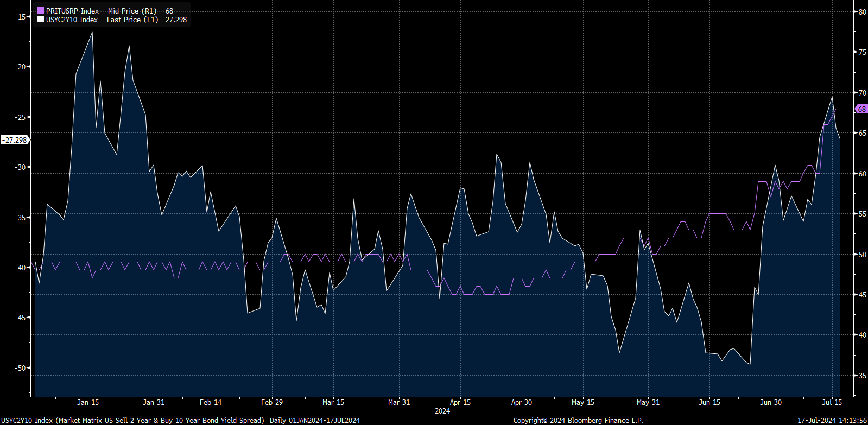The image size is (868, 425).
Task: Click the chart description footer text
Action: click(180, 420)
